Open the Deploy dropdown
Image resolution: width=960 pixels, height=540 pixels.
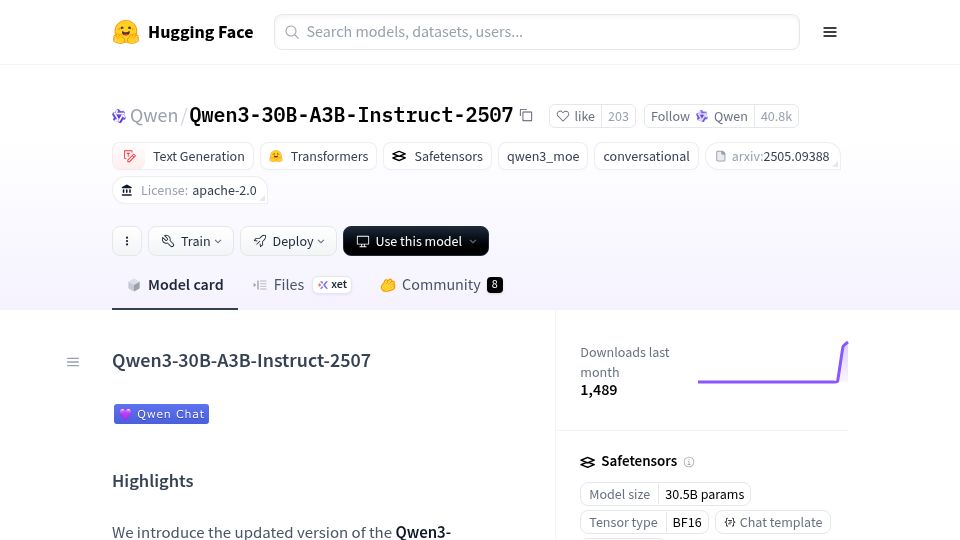(x=288, y=241)
